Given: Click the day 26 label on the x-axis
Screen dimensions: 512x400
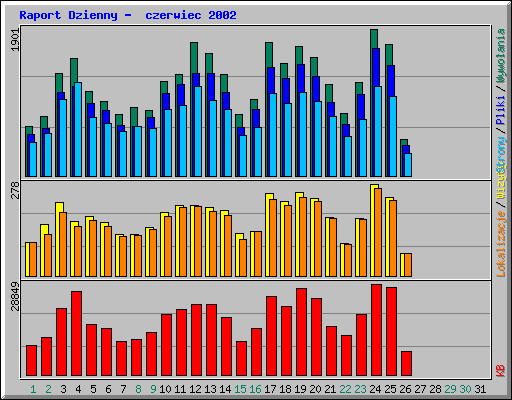Looking at the screenshot, I should click(x=405, y=389).
